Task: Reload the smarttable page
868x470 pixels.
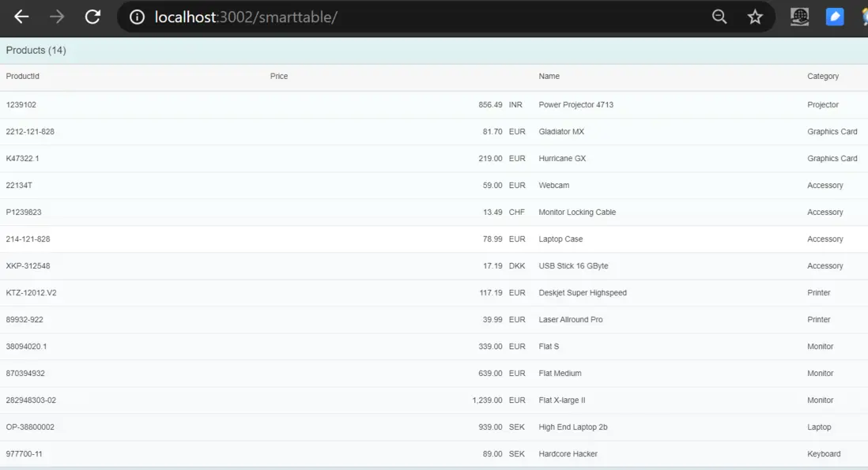Action: [92, 17]
